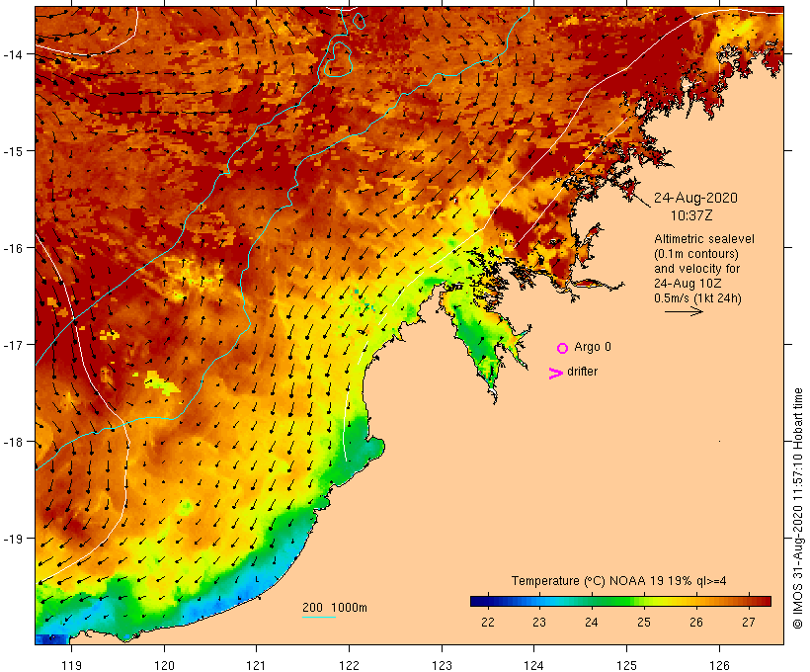Click the 'Argo 0' legend label
The height and width of the screenshot is (672, 810).
(593, 347)
